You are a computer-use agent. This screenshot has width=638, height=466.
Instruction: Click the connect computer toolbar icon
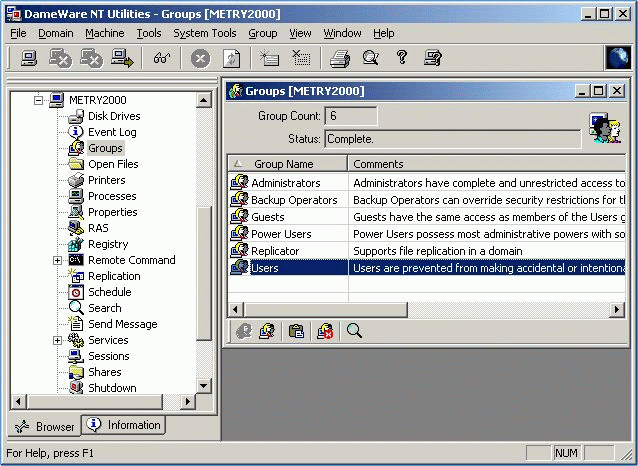(29, 58)
